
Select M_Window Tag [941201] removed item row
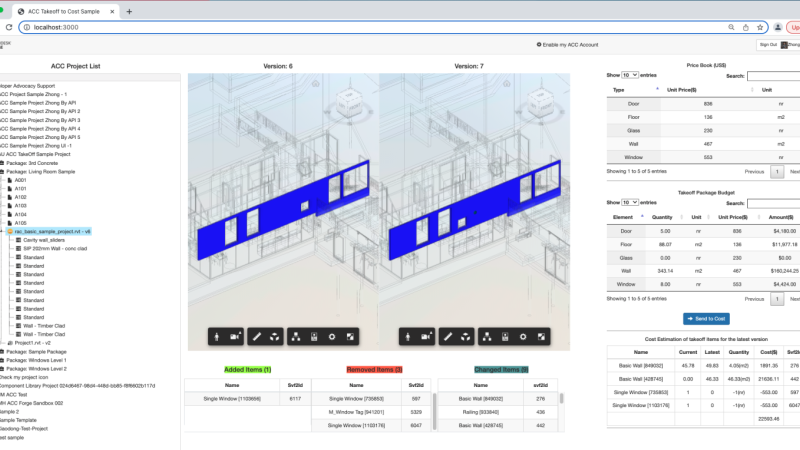pos(371,412)
